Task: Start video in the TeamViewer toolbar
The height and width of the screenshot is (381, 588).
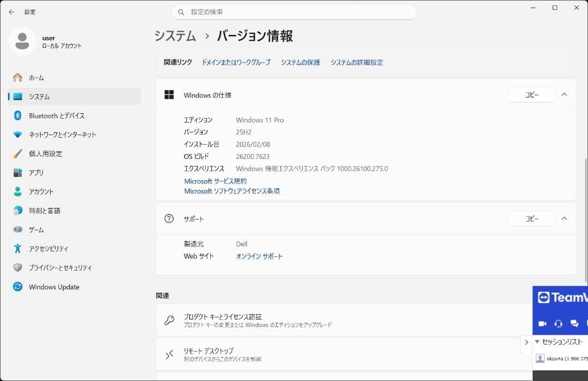Action: (x=542, y=323)
